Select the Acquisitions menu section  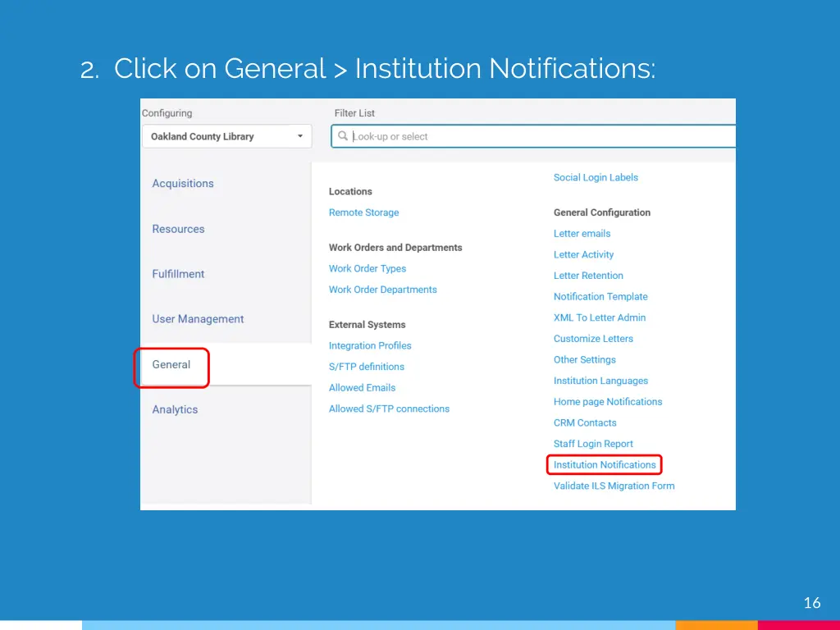click(183, 183)
